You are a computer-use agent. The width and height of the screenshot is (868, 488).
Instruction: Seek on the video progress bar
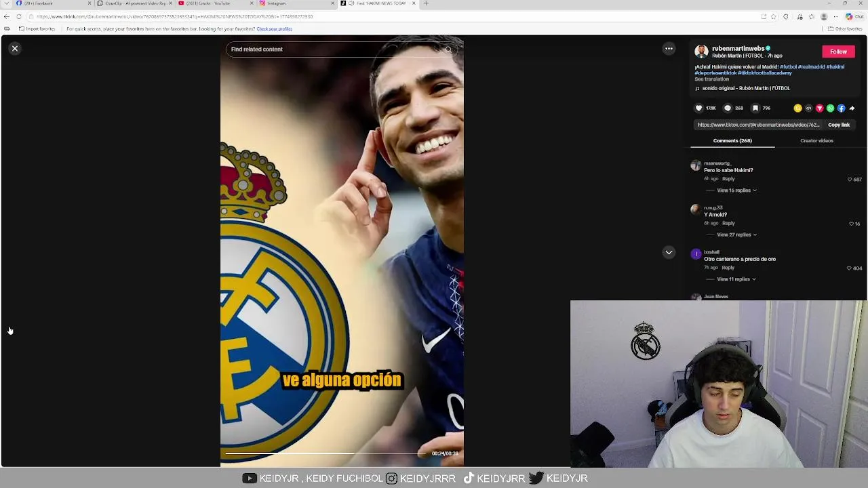click(x=325, y=453)
